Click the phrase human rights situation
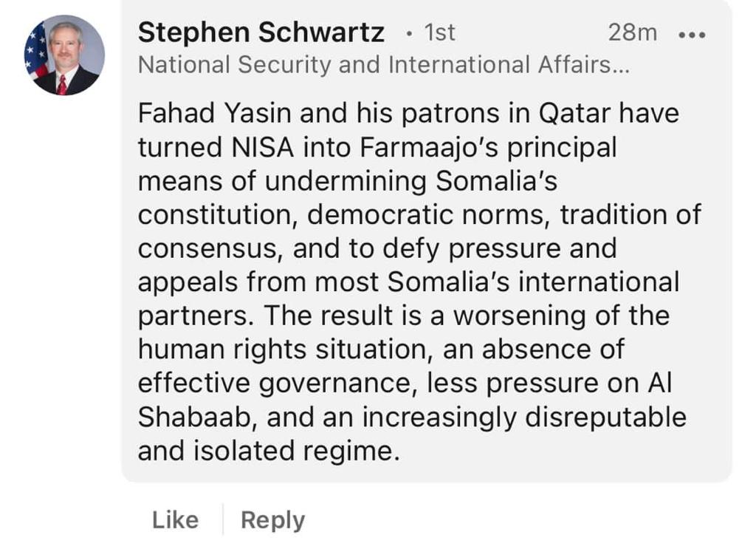Image resolution: width=756 pixels, height=549 pixels. (285, 349)
